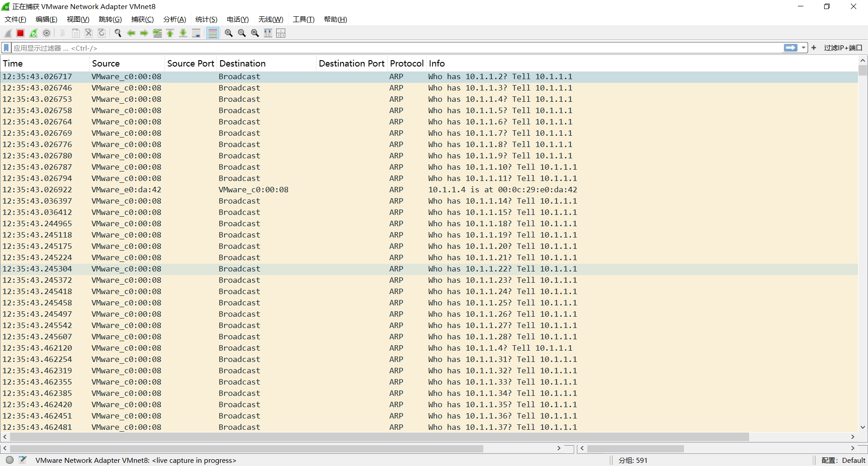Sort packets by the Source column header
Viewport: 868px width, 466px height.
pos(127,63)
